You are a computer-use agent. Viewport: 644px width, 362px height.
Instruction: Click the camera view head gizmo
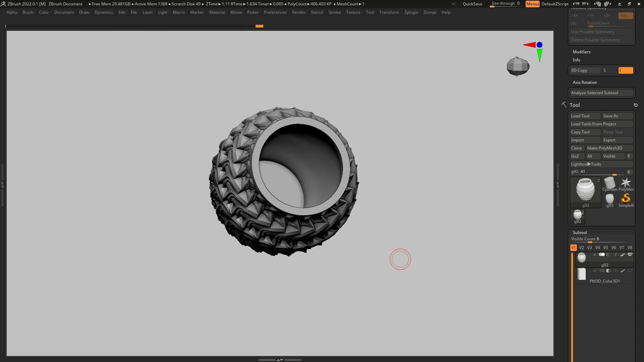pyautogui.click(x=518, y=66)
